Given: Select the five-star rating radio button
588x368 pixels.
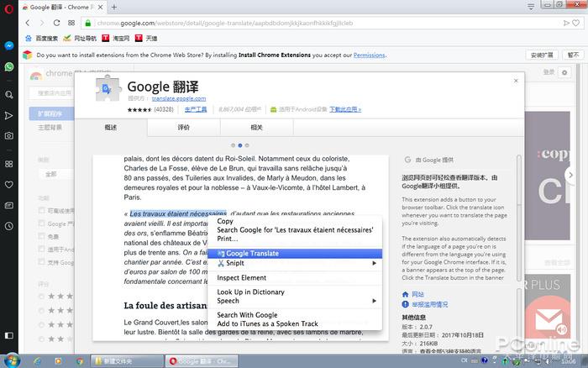Looking at the screenshot, I should point(42,296).
